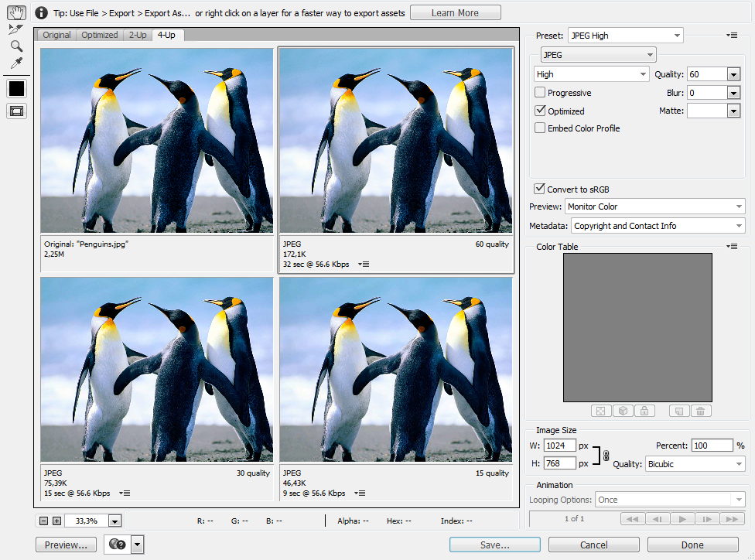Open the Bicubic quality dropdown

click(694, 463)
